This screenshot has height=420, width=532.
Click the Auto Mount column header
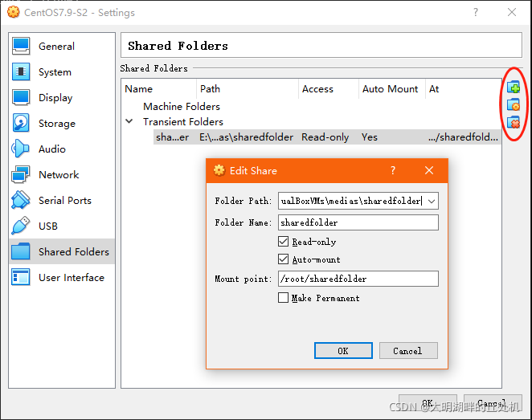click(391, 89)
